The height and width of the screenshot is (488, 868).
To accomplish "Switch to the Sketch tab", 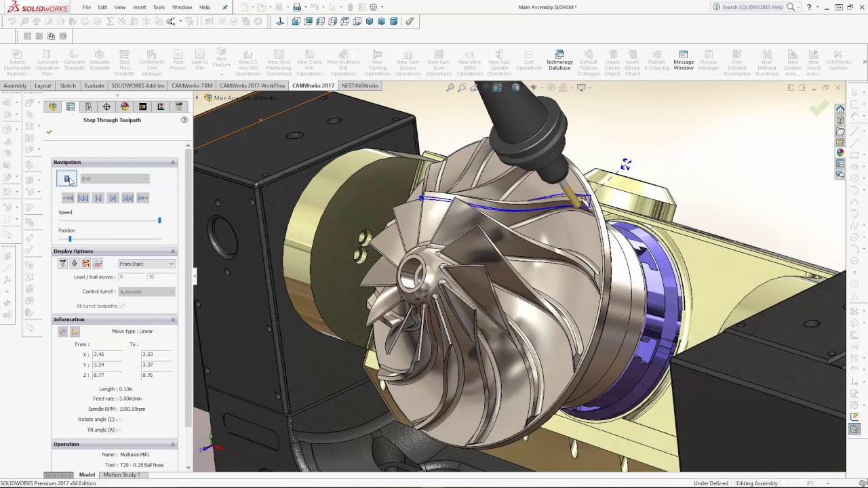I will click(x=68, y=86).
